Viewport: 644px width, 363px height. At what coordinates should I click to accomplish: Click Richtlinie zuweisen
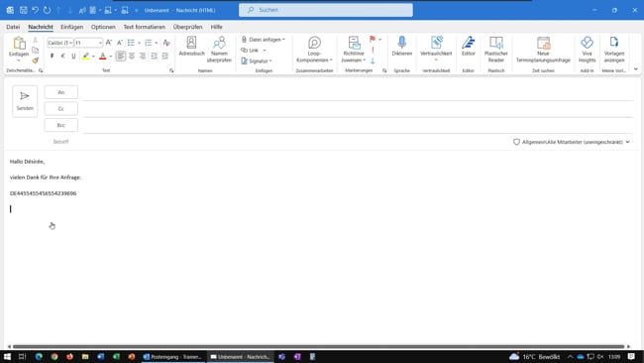coord(354,50)
